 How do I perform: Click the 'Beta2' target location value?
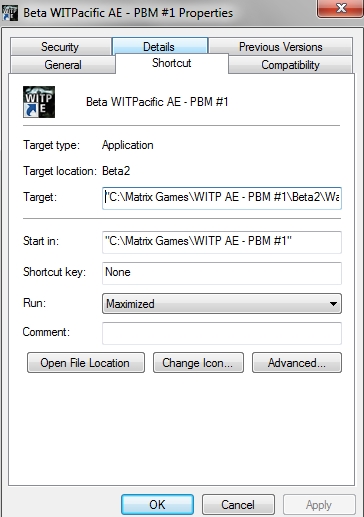[x=116, y=171]
